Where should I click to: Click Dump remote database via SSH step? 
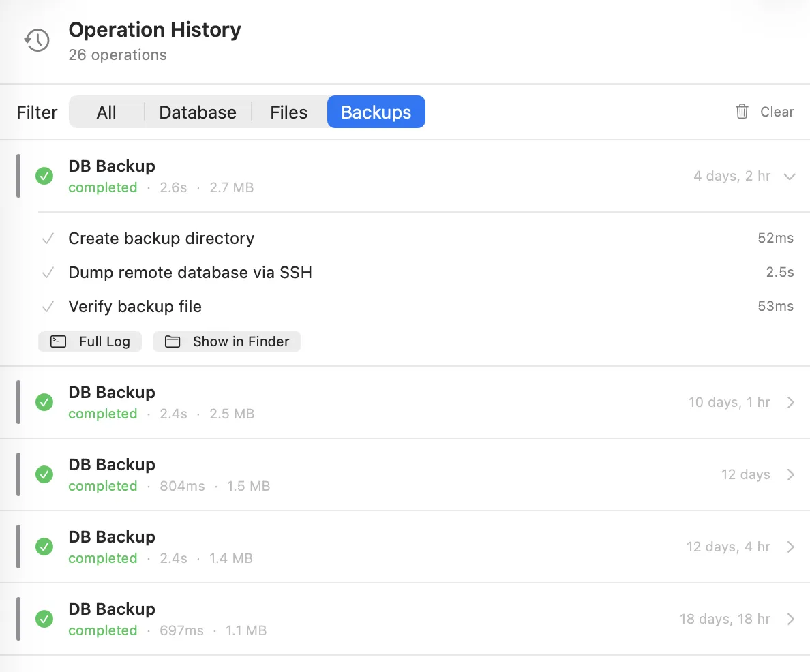tap(190, 272)
